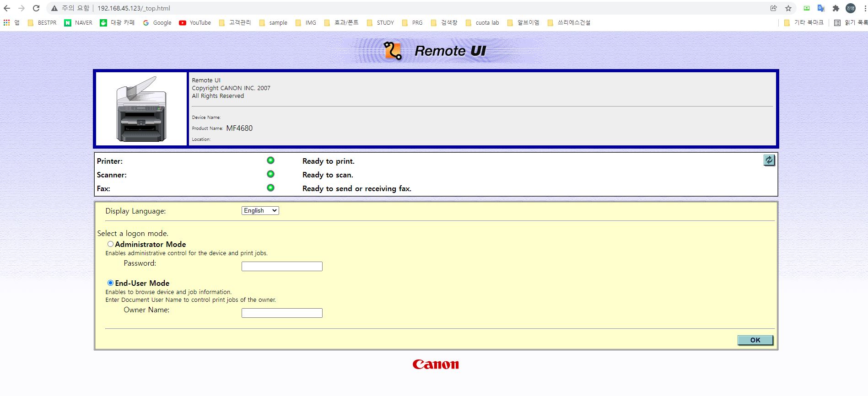Click the 'Ready to print.' status text
868x396 pixels.
click(x=329, y=161)
